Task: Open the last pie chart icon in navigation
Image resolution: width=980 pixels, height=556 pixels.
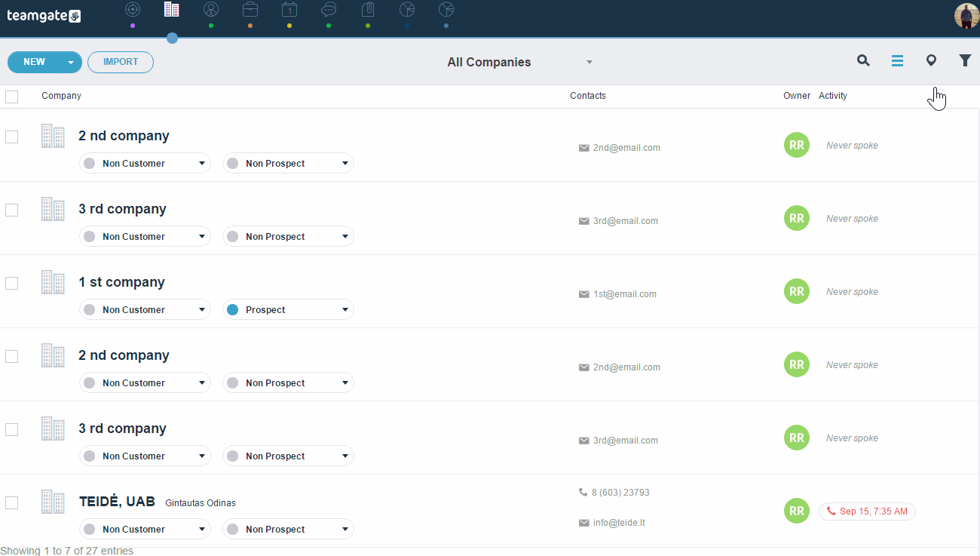Action: 446,9
